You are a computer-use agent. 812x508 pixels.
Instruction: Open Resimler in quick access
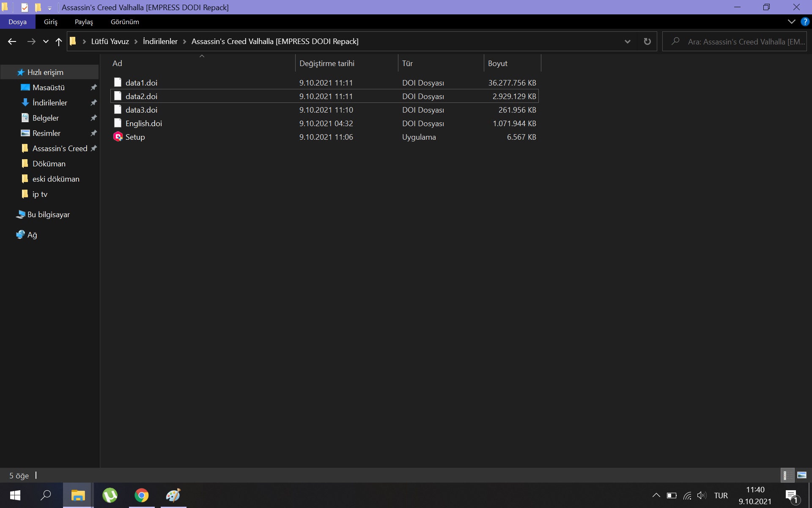click(47, 133)
